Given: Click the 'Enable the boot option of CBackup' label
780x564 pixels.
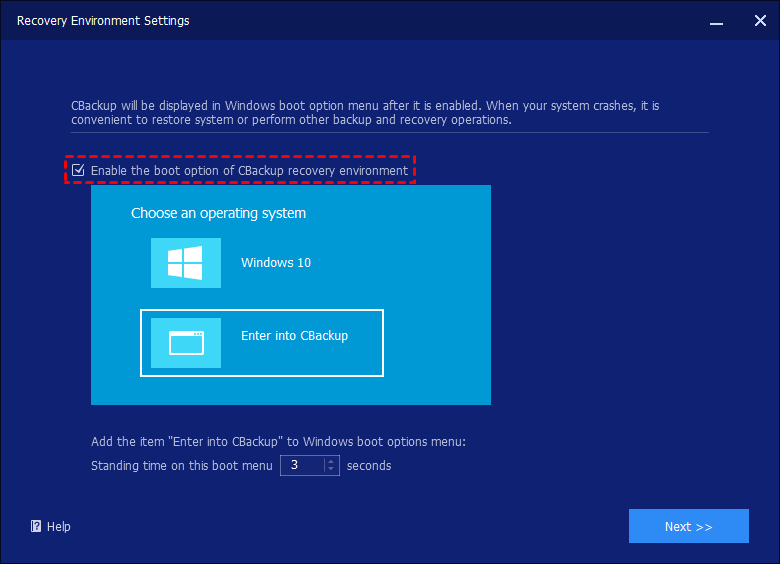Looking at the screenshot, I should coord(249,171).
